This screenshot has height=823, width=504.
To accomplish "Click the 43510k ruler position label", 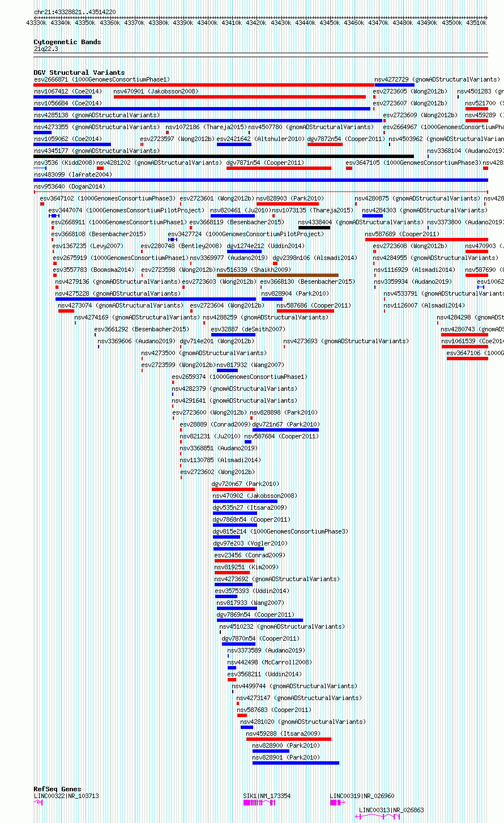I will 477,23.
